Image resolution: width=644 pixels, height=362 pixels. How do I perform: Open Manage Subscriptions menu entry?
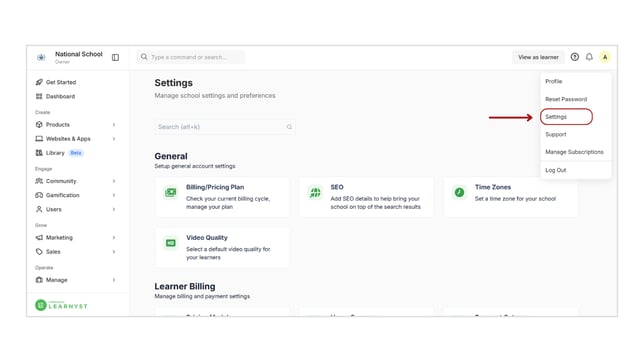point(575,152)
